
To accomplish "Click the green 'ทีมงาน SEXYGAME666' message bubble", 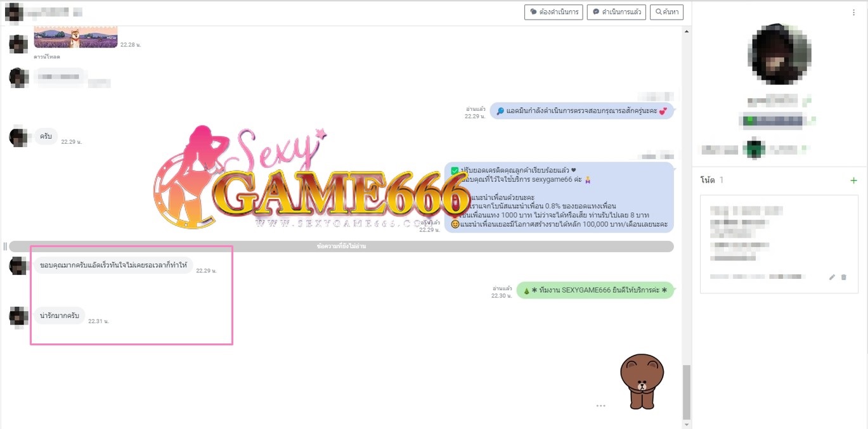I will pyautogui.click(x=595, y=291).
